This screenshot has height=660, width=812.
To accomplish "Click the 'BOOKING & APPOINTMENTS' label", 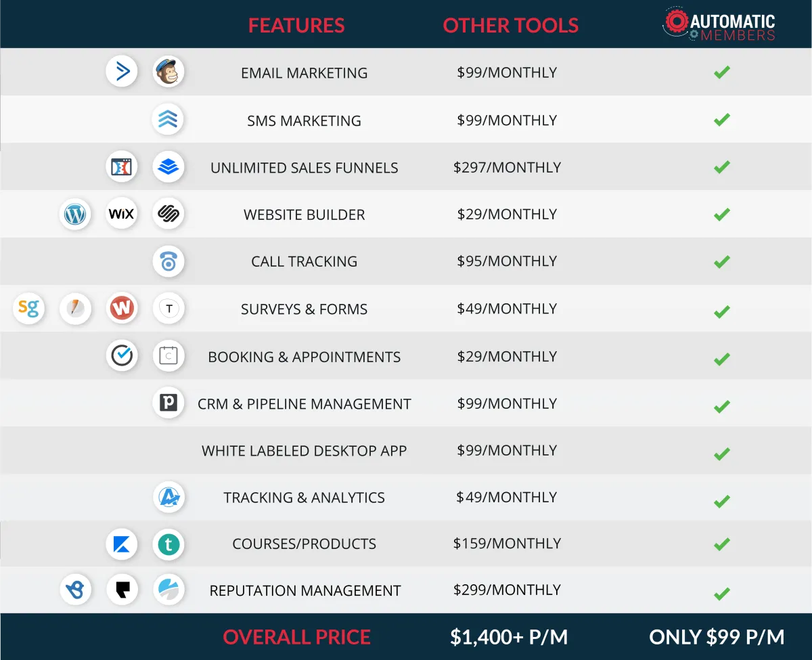I will pos(304,357).
